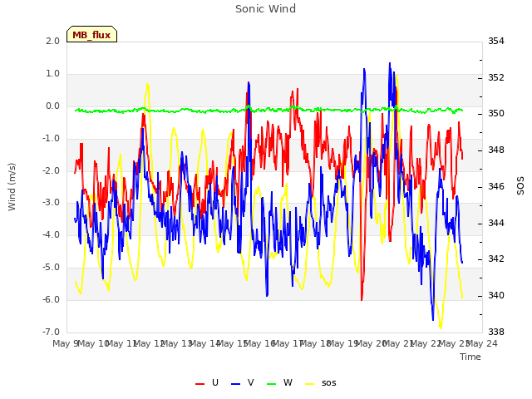Click the right-side sos axis label
This screenshot has width=532, height=399.
tap(520, 186)
